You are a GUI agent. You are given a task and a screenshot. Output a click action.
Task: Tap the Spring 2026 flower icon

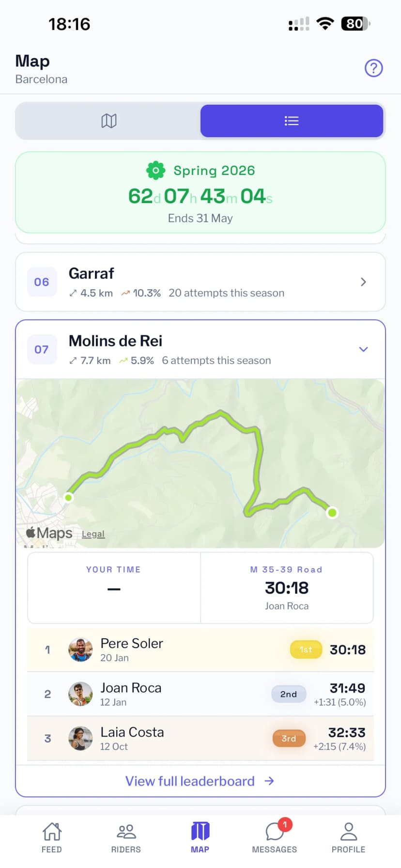click(155, 171)
